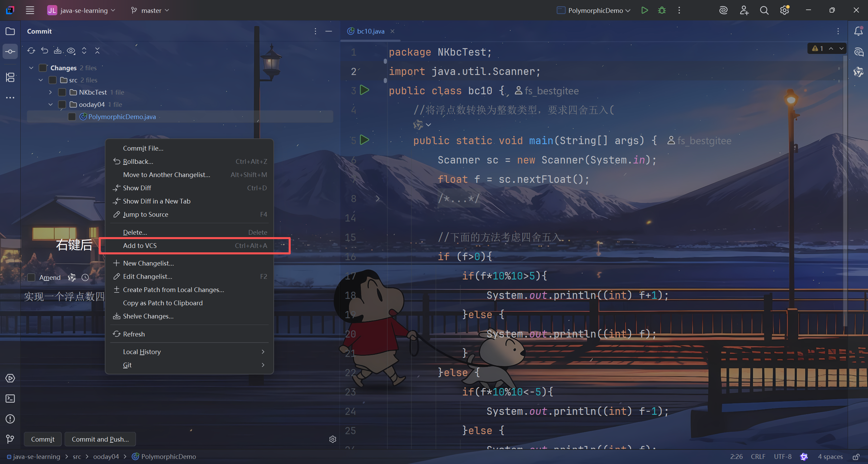Screen dimensions: 868x464
Task: Click the Debug bug icon
Action: [x=662, y=11]
